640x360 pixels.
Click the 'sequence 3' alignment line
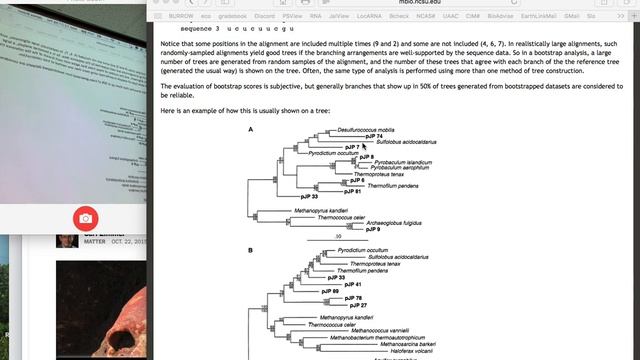237,29
